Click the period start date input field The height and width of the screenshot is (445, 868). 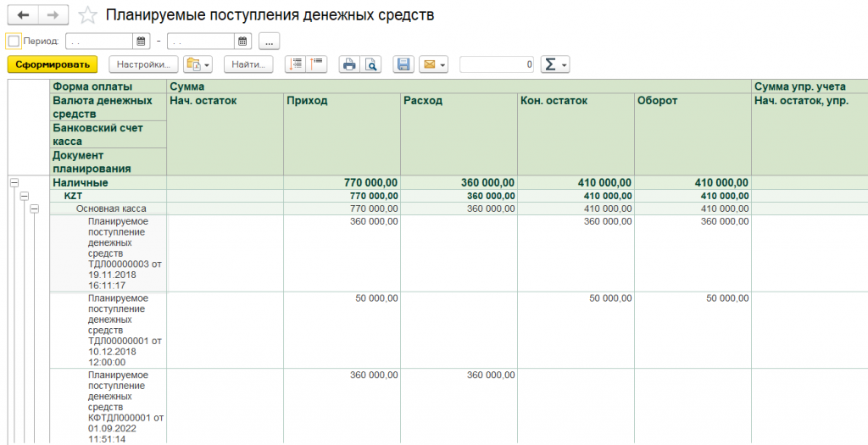click(x=98, y=41)
